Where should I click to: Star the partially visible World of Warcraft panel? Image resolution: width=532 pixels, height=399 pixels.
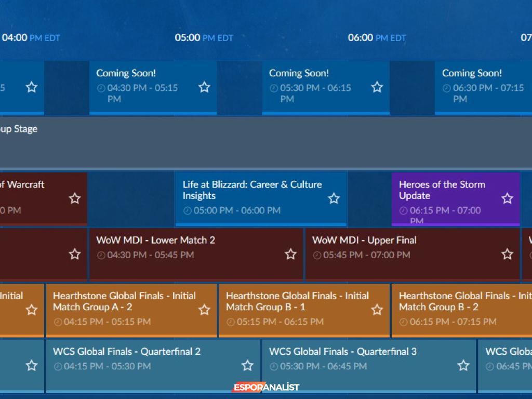[75, 198]
